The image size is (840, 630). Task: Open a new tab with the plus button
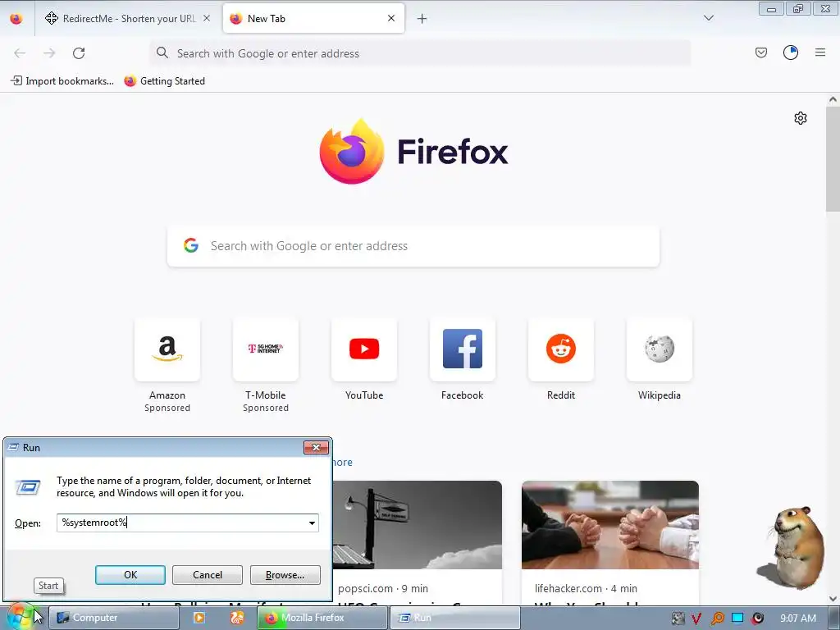(x=422, y=19)
